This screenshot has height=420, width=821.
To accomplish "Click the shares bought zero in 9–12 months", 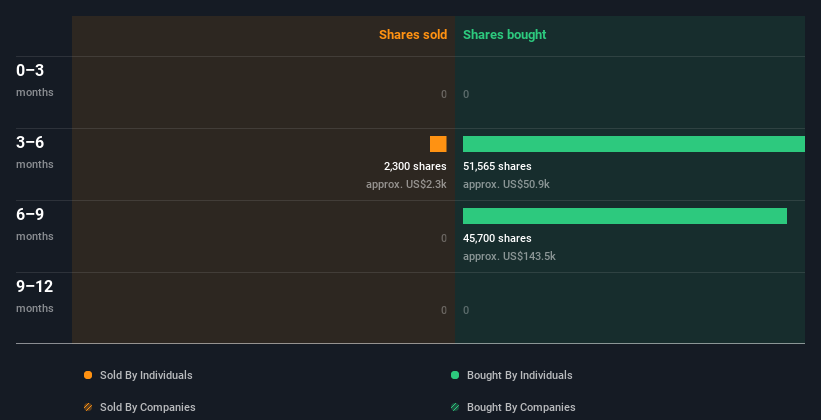I will pyautogui.click(x=466, y=310).
